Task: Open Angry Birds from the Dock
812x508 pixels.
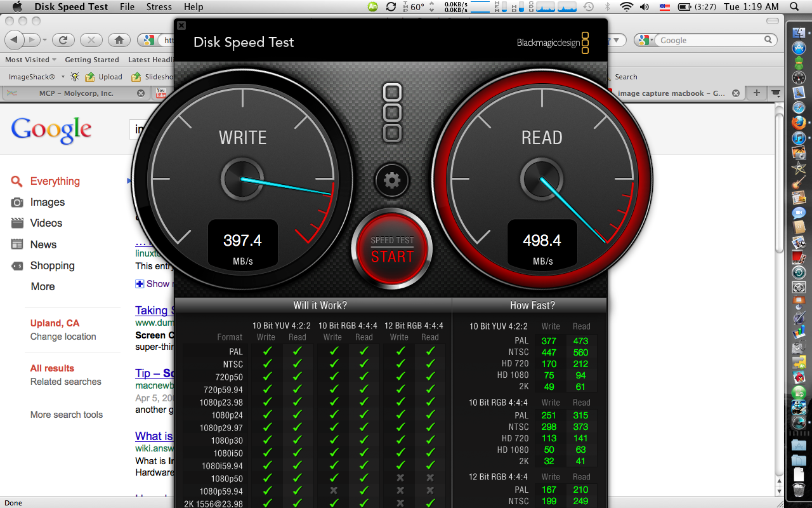Action: 799,377
